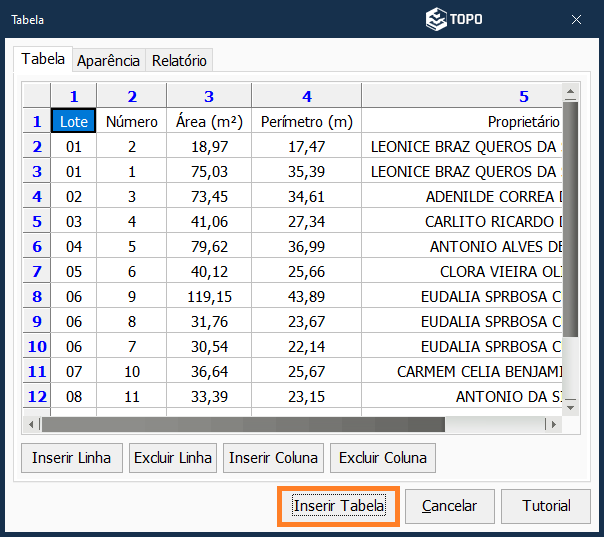The image size is (604, 537).
Task: Open the Relatório tab
Action: [x=179, y=61]
